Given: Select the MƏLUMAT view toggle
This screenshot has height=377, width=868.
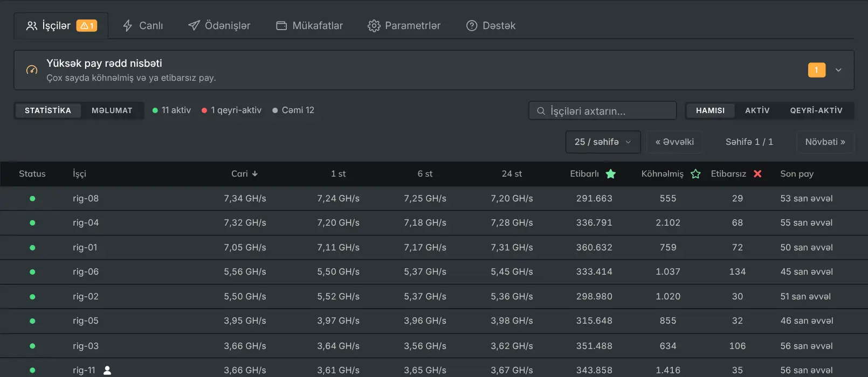Looking at the screenshot, I should 112,110.
